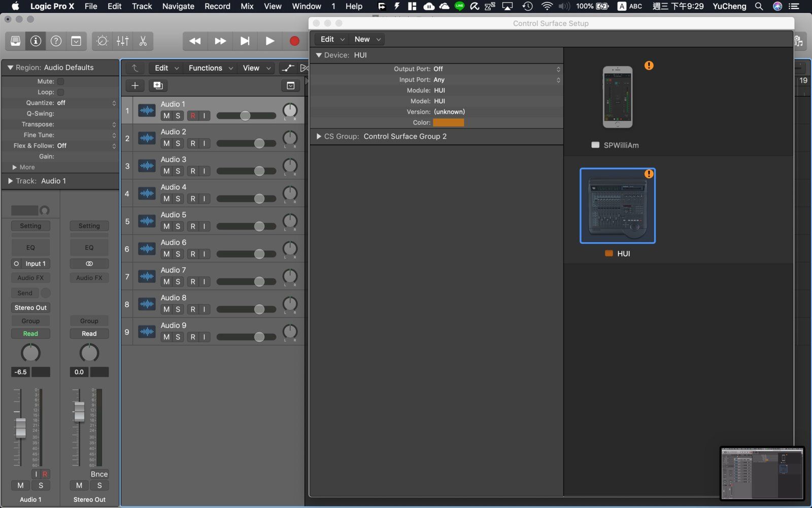The width and height of the screenshot is (812, 508).
Task: Record-enable the Audio 6 track
Action: [x=193, y=254]
